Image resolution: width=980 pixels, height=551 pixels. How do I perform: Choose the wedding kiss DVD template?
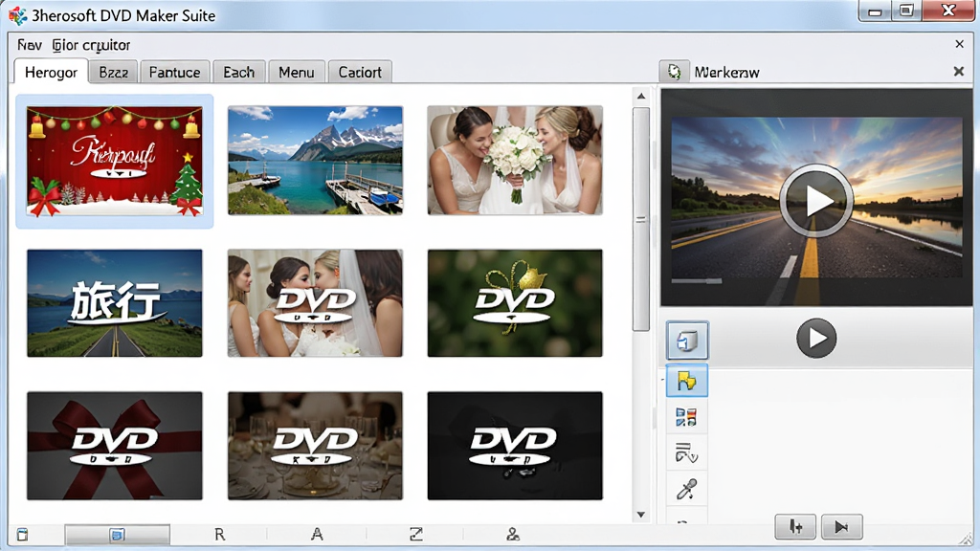(315, 303)
